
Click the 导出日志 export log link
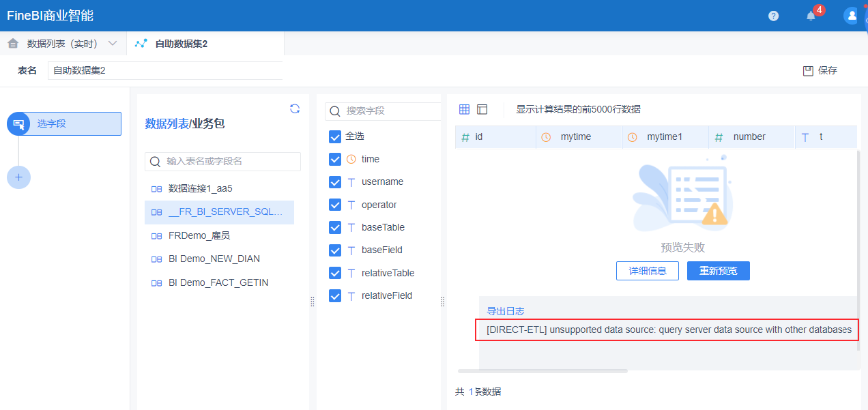pyautogui.click(x=506, y=311)
